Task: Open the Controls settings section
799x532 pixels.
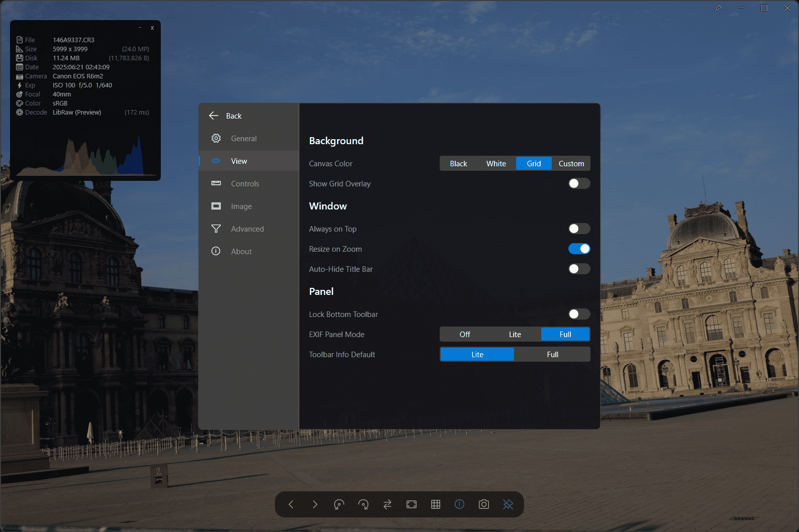Action: [249, 183]
